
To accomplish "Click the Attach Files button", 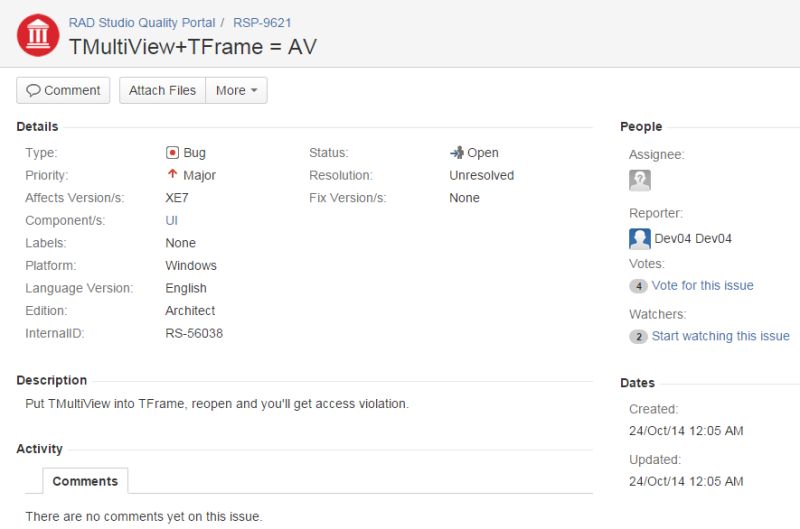I will [x=162, y=90].
